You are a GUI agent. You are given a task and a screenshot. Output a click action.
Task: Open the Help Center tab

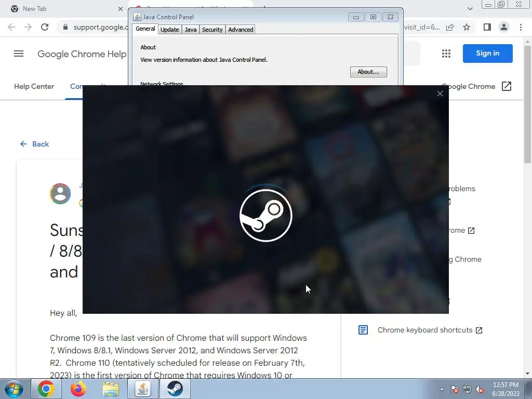pos(34,87)
